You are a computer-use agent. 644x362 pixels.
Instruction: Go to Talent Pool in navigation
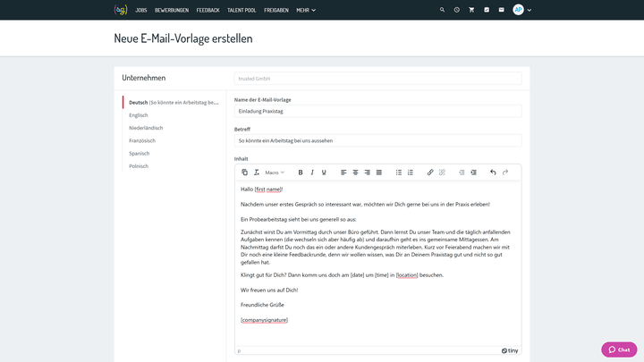pos(241,10)
